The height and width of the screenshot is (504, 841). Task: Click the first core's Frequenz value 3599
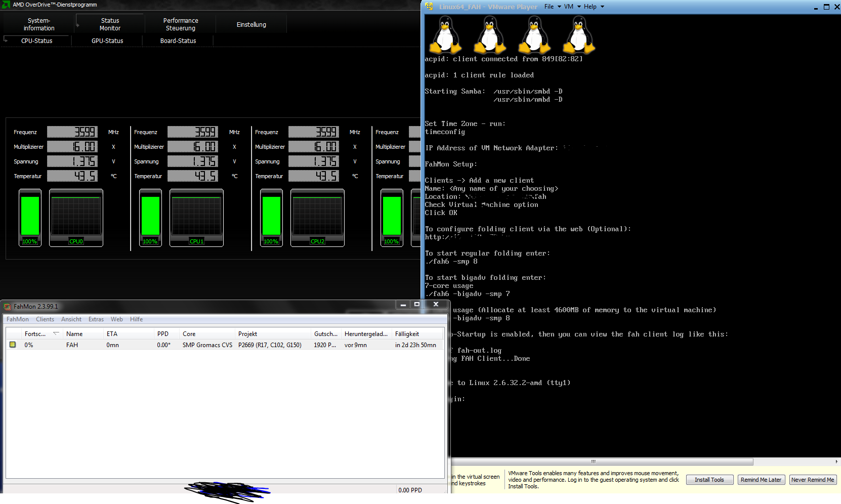[72, 132]
